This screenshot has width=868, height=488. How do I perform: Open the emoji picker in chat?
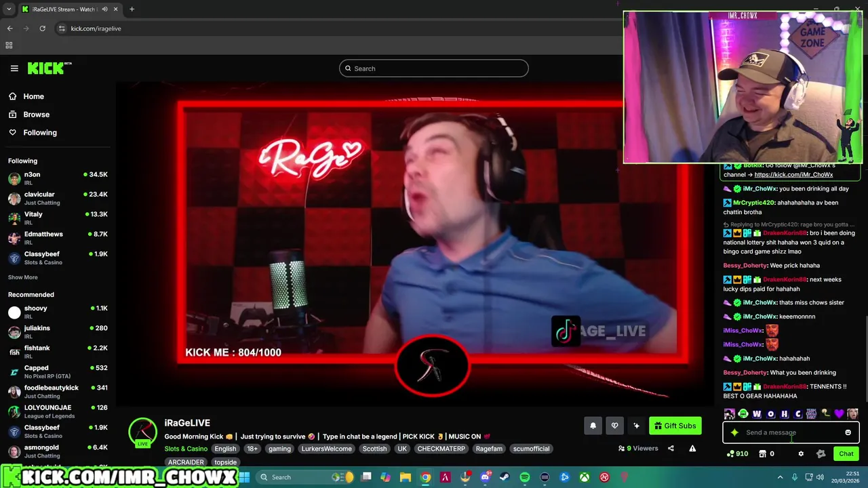[848, 432]
